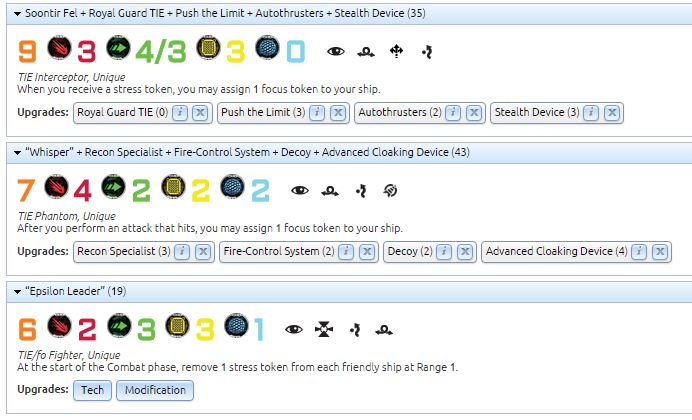
Task: Remove the Decoy upgrade
Action: (x=465, y=252)
